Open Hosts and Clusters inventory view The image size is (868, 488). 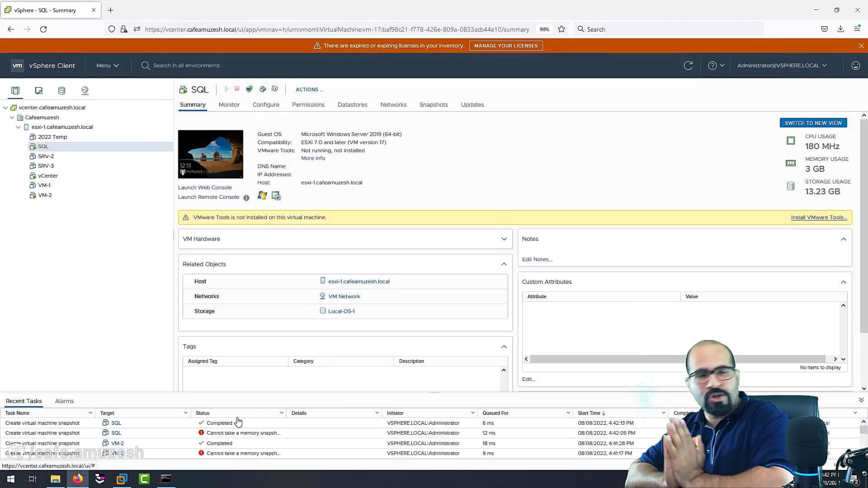pyautogui.click(x=15, y=90)
